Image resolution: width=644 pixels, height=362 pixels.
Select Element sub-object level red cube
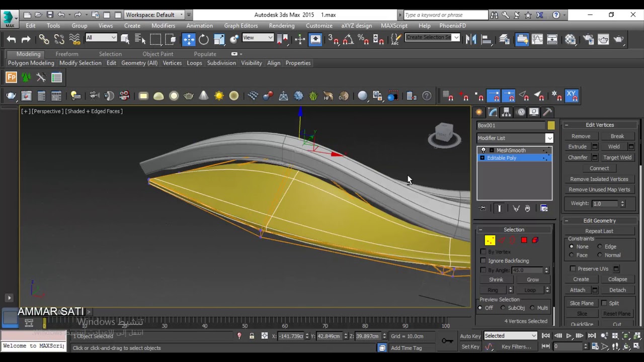click(535, 240)
